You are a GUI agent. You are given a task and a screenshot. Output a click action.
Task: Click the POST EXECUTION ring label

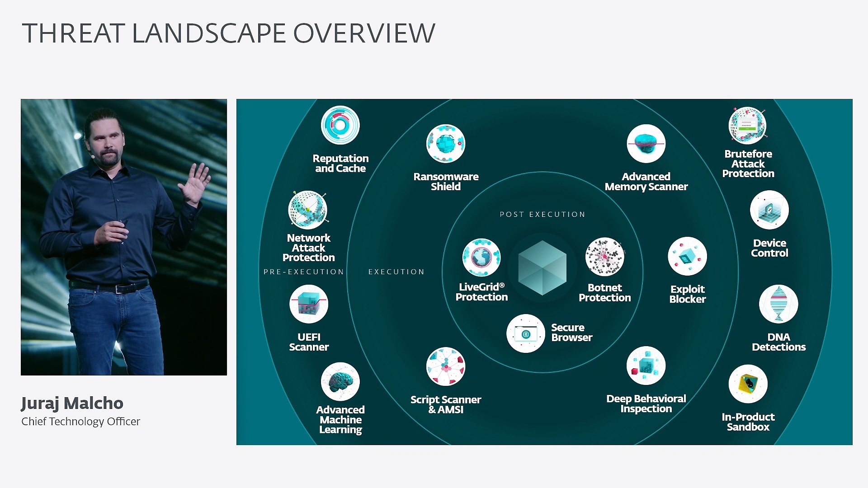tap(542, 214)
